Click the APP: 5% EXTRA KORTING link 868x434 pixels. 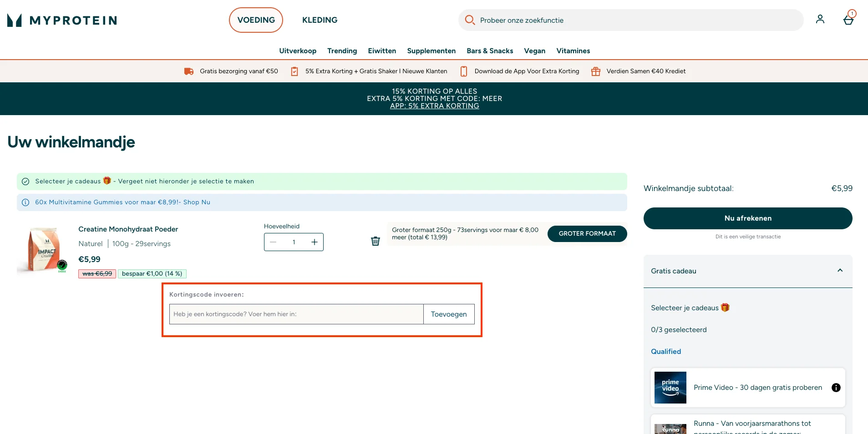click(435, 106)
